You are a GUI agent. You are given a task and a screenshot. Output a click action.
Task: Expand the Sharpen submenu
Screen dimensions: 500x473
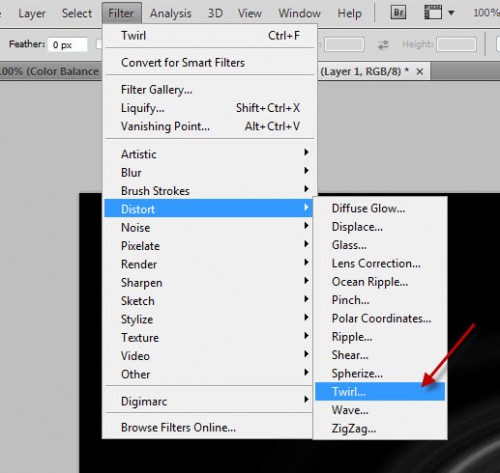(x=209, y=282)
